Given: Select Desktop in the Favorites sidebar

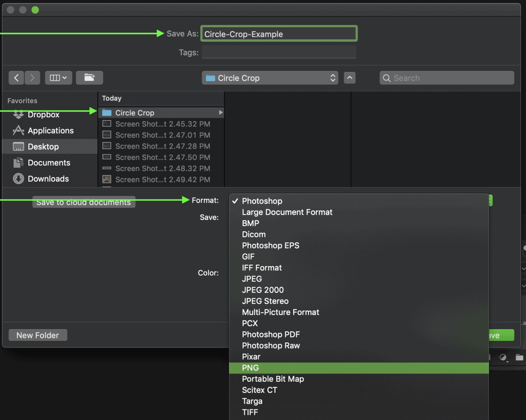Looking at the screenshot, I should coord(50,146).
